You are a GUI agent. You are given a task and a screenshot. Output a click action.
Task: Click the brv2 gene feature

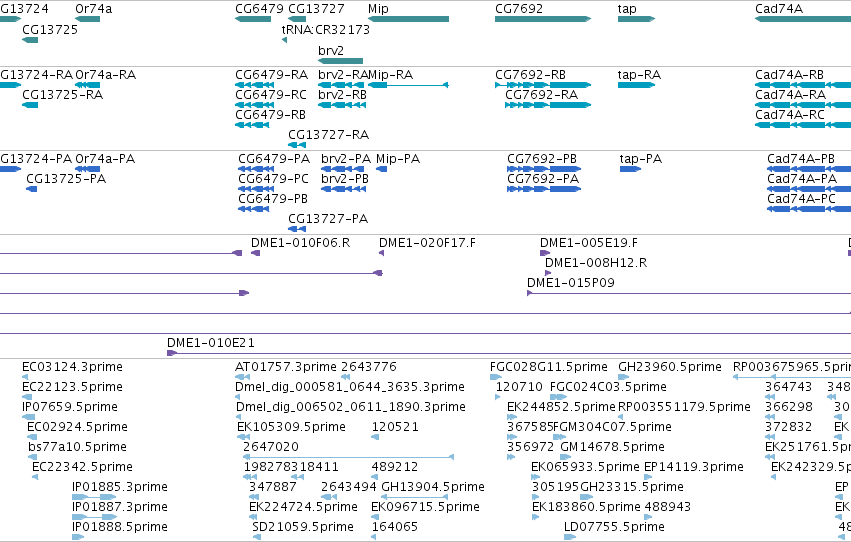tap(340, 61)
